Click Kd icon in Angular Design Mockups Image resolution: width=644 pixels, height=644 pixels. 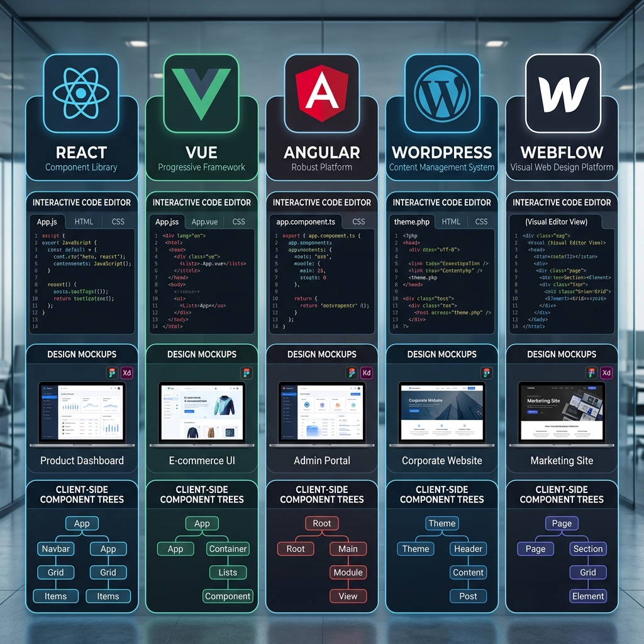pos(367,373)
